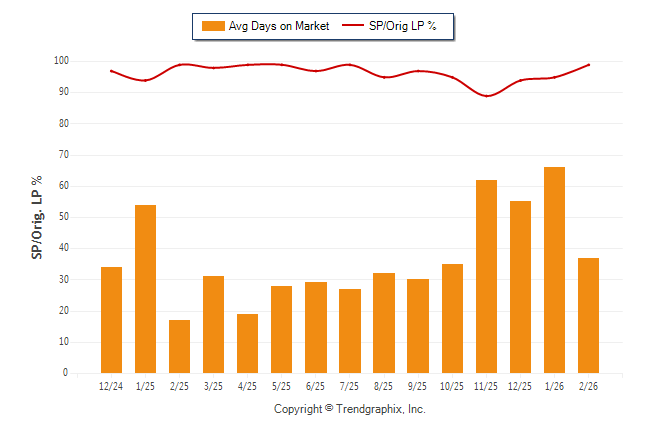Click the red line's lowest dip above 11/25
The width and height of the screenshot is (646, 434).
click(x=487, y=96)
